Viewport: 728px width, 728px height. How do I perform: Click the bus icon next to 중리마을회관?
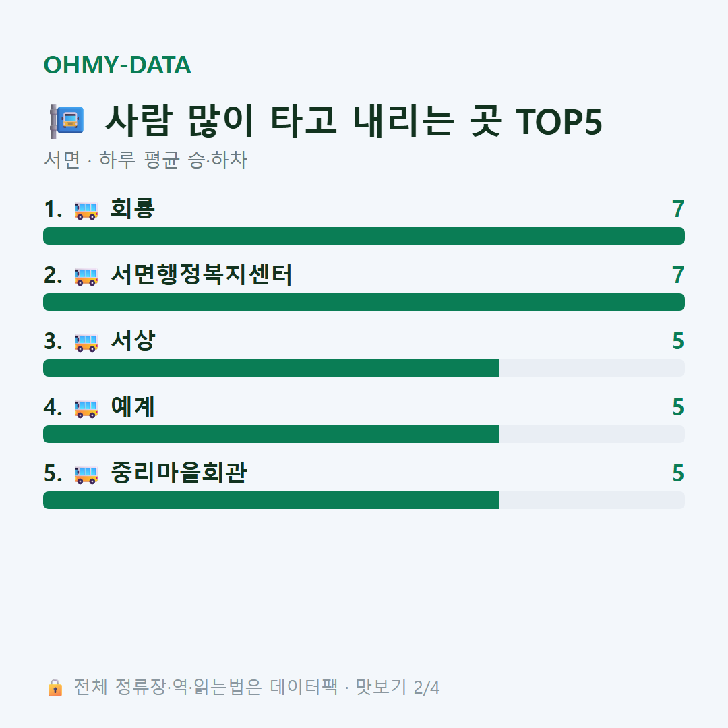click(x=86, y=474)
